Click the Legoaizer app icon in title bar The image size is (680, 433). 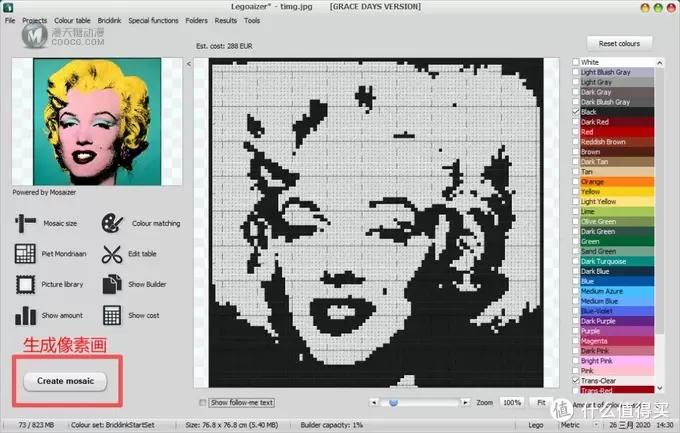point(8,7)
